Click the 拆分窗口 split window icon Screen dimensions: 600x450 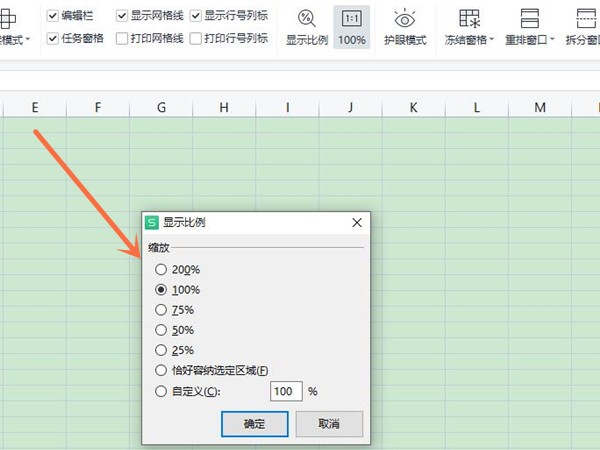coord(588,18)
